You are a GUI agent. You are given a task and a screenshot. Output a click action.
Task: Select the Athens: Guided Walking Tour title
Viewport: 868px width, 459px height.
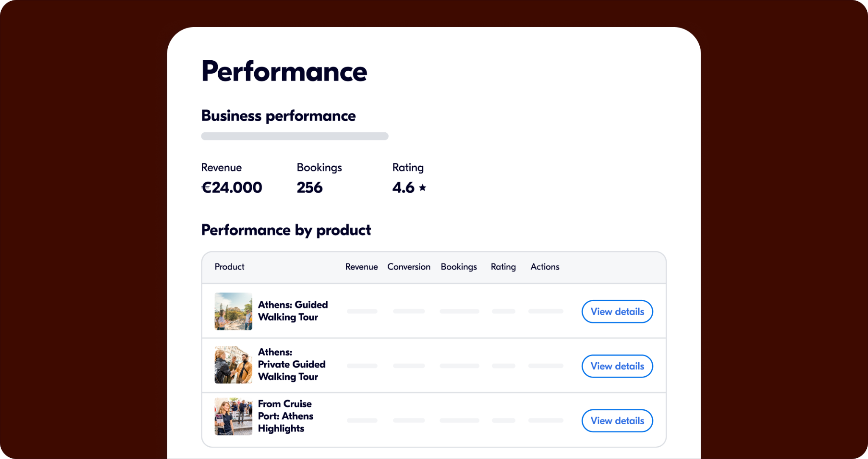point(293,311)
